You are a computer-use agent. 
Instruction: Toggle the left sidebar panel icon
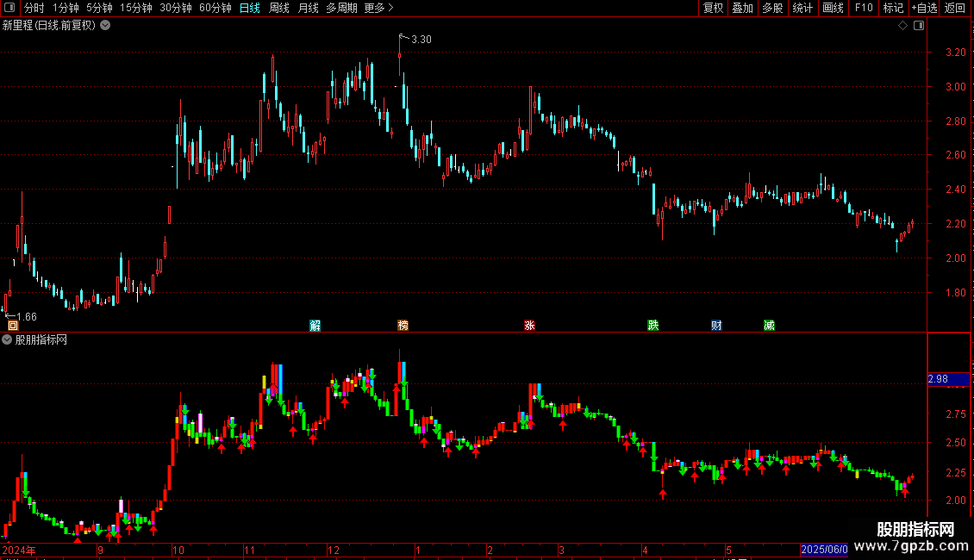pyautogui.click(x=9, y=8)
